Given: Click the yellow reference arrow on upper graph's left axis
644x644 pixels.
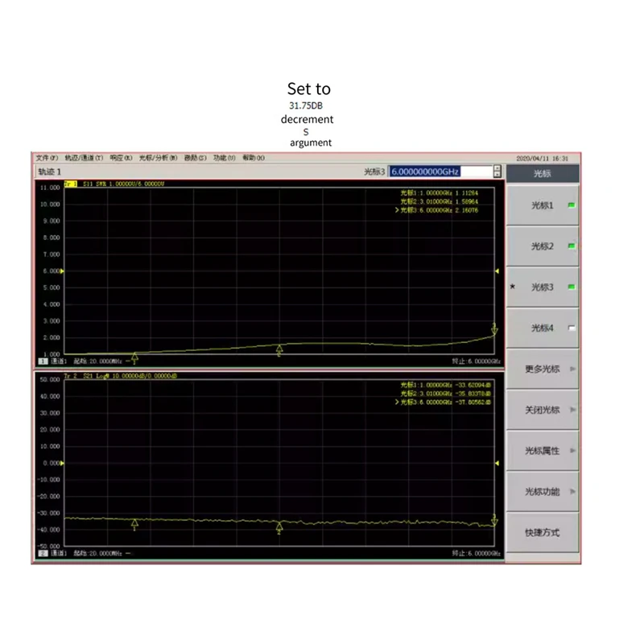Looking at the screenshot, I should click(64, 271).
